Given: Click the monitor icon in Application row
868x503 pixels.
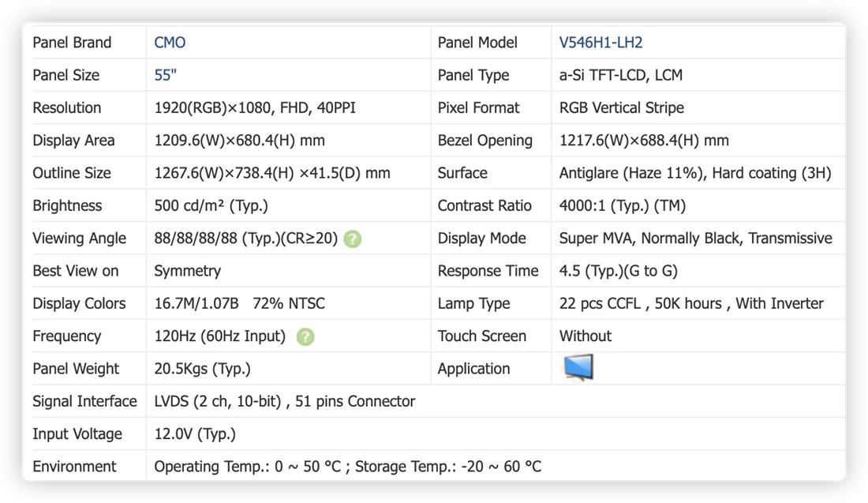Looking at the screenshot, I should (x=578, y=368).
